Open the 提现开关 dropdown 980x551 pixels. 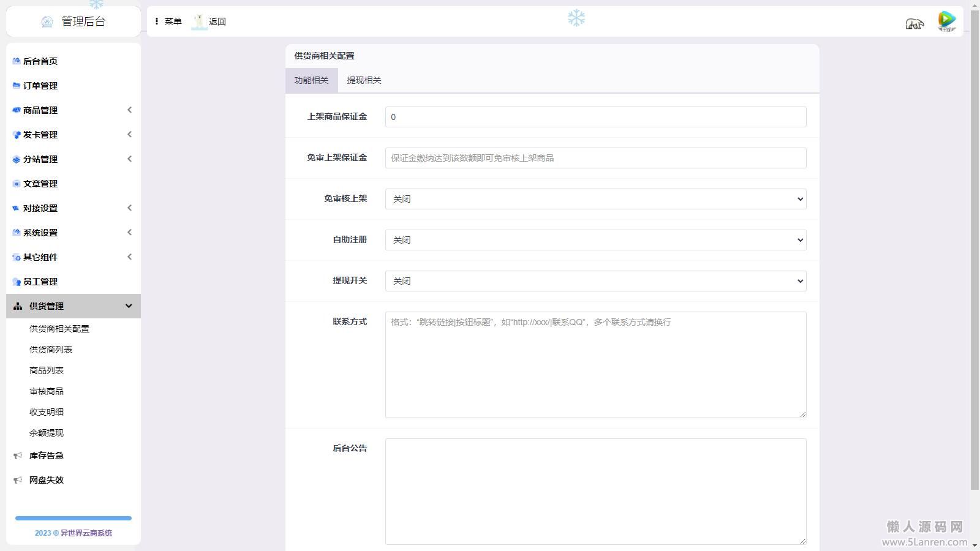point(595,281)
